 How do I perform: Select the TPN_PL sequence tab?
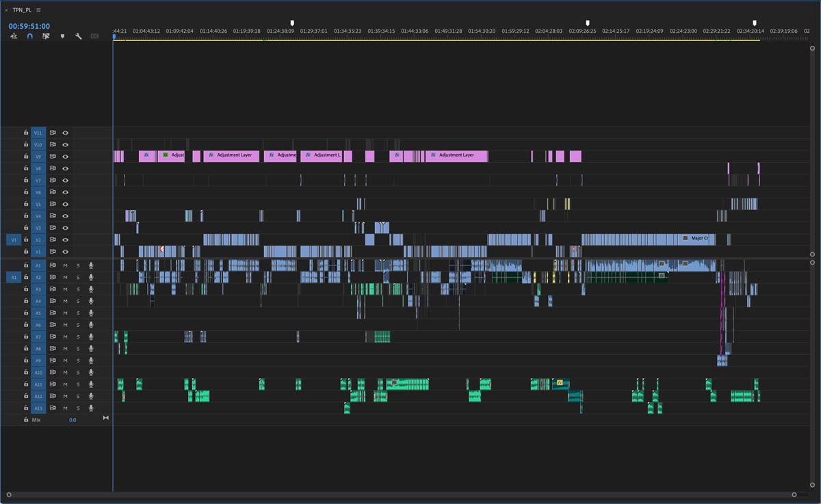coord(22,10)
